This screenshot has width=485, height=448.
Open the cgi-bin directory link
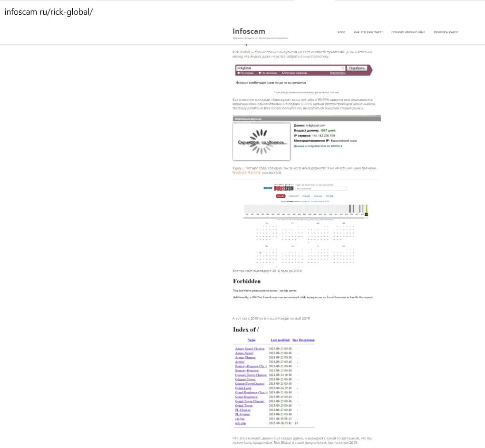tap(240, 419)
